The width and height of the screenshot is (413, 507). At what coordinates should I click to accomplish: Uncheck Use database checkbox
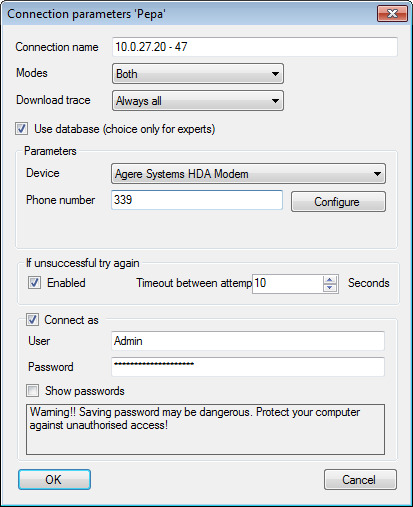[x=22, y=129]
